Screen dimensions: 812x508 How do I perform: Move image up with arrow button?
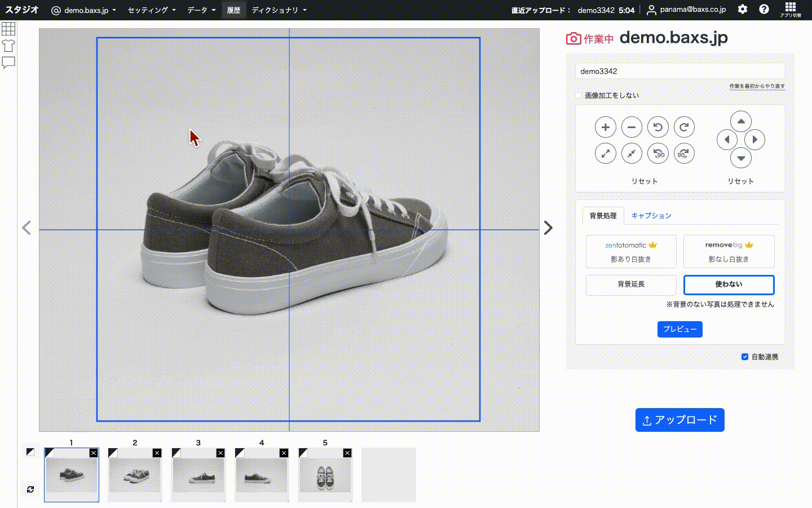(x=741, y=121)
